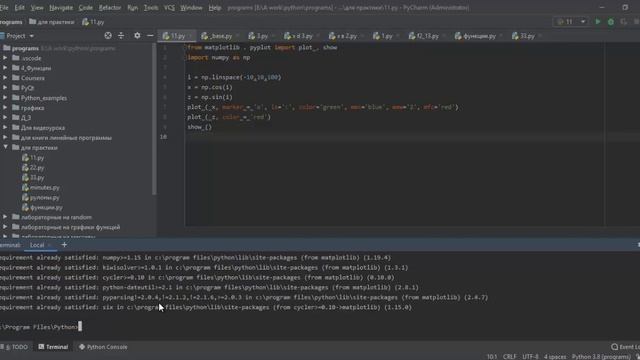Click the CRLF line separator indicator

click(x=509, y=357)
